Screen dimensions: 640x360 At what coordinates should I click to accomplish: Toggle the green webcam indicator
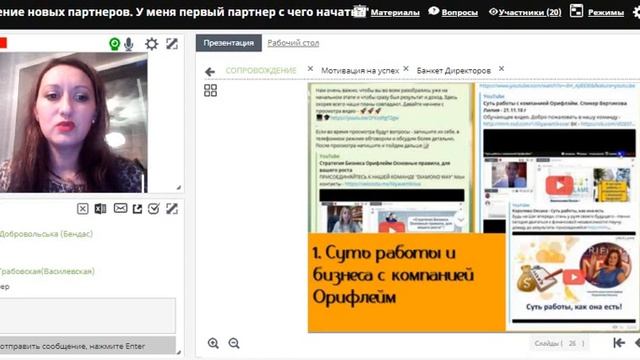[x=115, y=44]
